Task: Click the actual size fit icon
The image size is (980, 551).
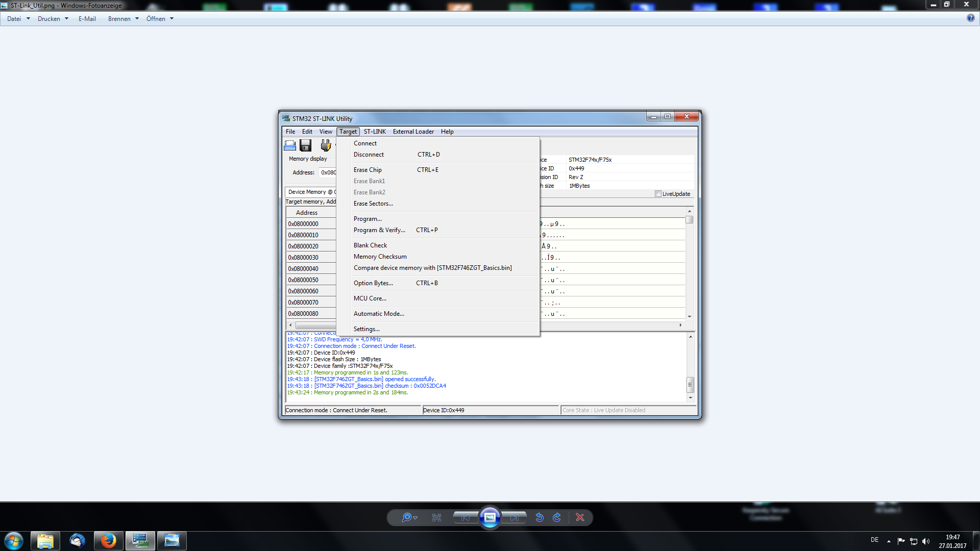Action: (436, 517)
